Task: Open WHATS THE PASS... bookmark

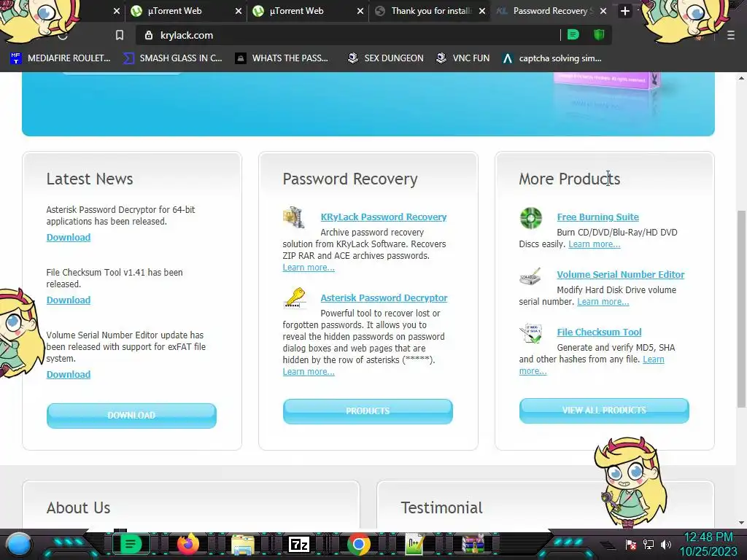Action: (x=282, y=58)
